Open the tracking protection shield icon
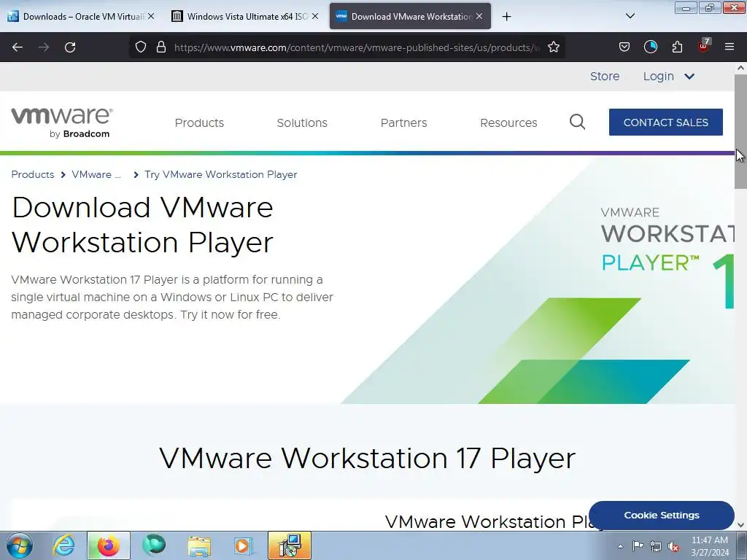This screenshot has height=560, width=747. pyautogui.click(x=141, y=47)
